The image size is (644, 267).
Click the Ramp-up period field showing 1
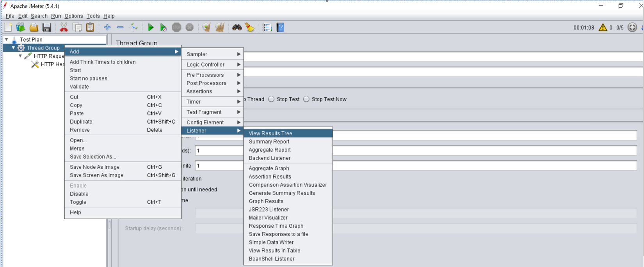(416, 150)
